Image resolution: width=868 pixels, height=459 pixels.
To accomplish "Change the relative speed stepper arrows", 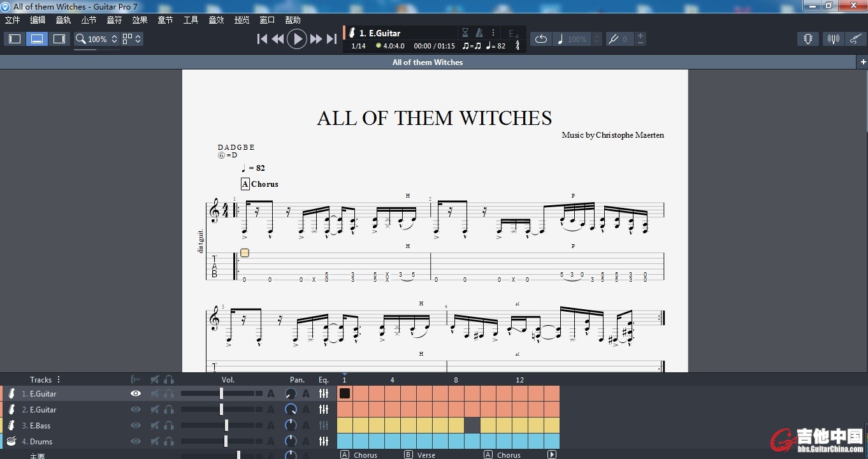I will pos(597,39).
